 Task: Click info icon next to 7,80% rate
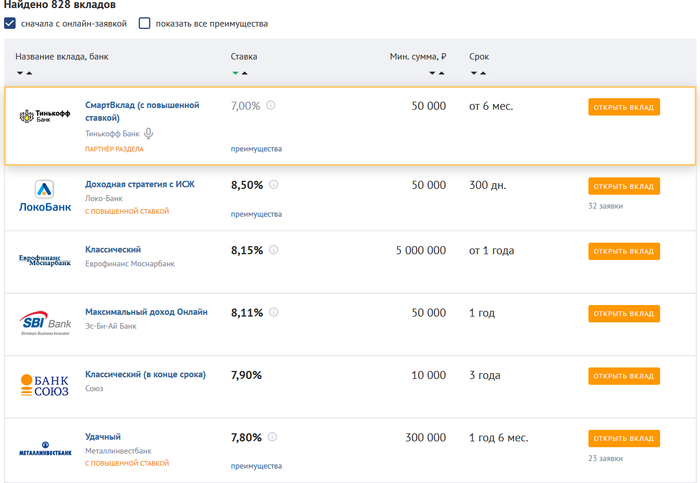point(272,437)
